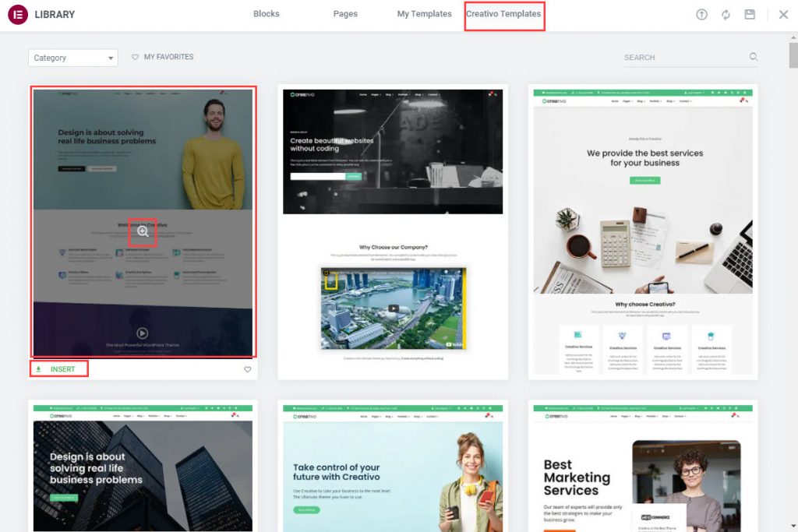
Task: Click the scrollbar down arrow
Action: 793,526
